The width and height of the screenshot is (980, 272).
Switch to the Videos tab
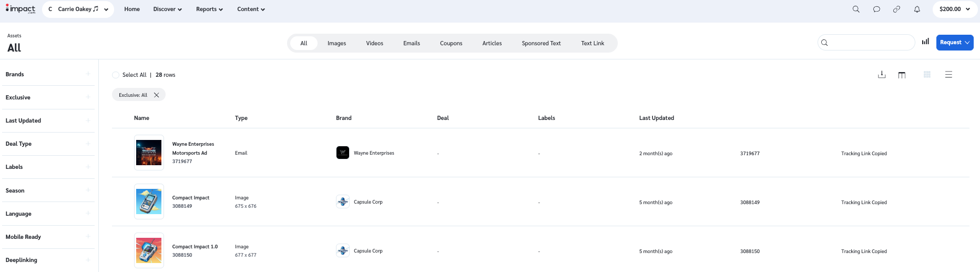tap(374, 43)
